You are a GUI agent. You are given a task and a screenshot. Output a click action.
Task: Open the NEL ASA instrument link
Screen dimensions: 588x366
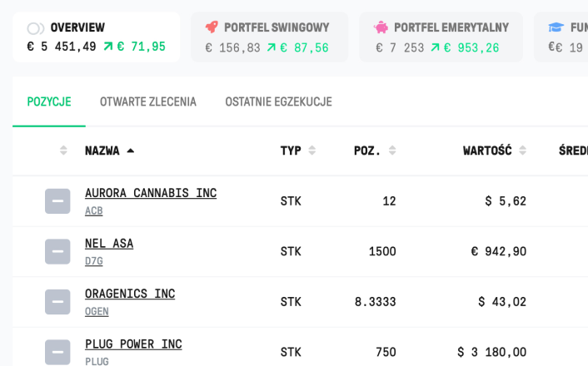109,243
